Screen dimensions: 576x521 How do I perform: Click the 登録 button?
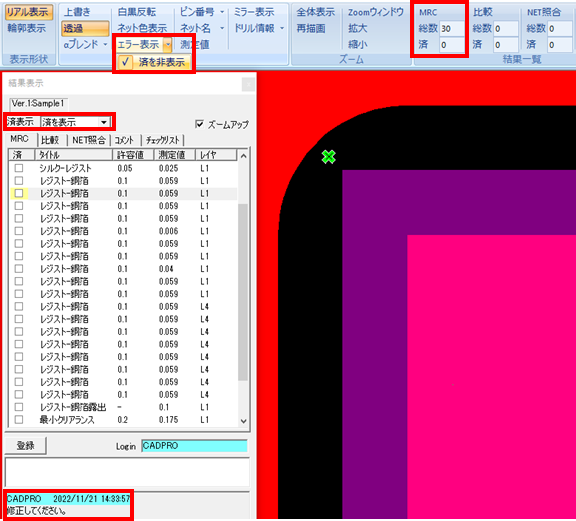click(25, 446)
